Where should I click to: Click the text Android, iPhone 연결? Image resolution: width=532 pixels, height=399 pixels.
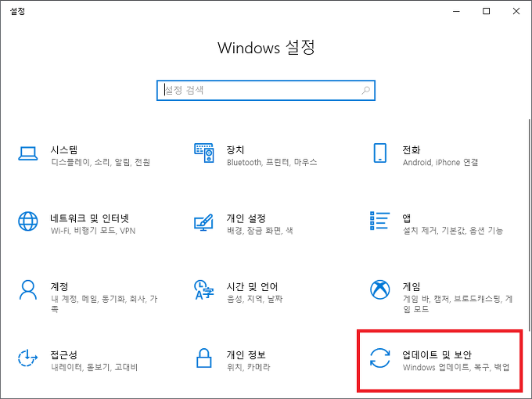(440, 162)
